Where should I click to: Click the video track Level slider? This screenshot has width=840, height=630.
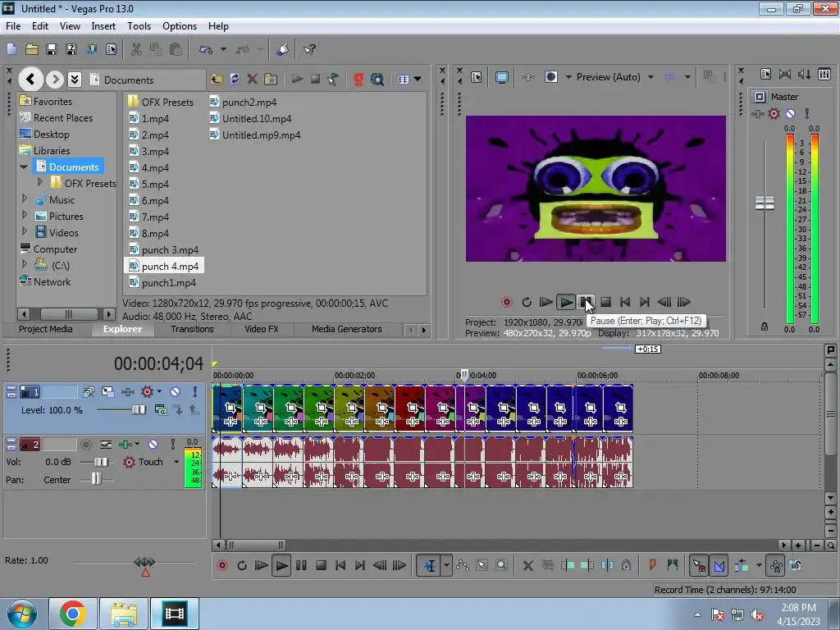point(138,410)
